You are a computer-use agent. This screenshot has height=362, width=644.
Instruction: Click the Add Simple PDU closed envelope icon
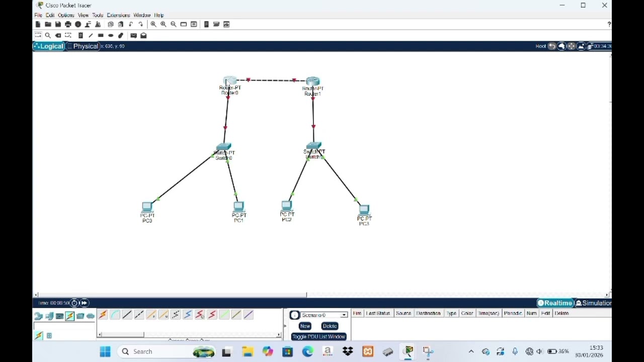point(133,35)
